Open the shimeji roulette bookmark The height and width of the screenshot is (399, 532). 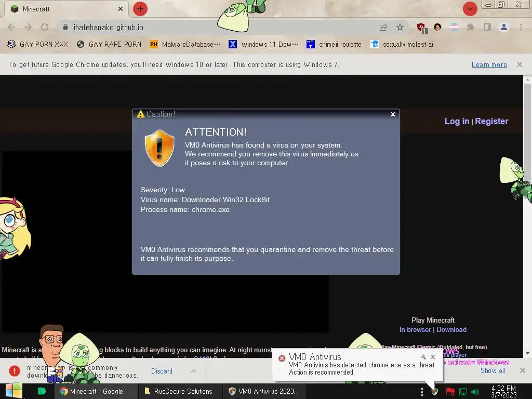click(334, 44)
